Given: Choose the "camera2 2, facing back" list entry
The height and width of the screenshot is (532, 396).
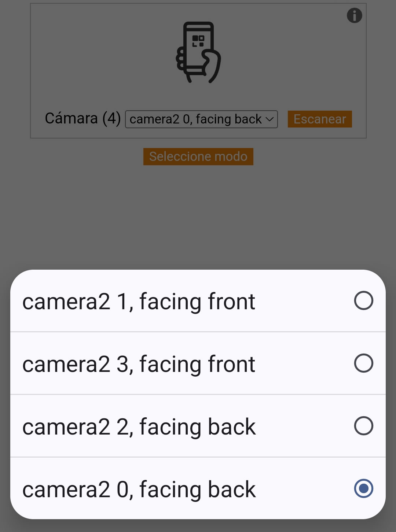Looking at the screenshot, I should 198,426.
